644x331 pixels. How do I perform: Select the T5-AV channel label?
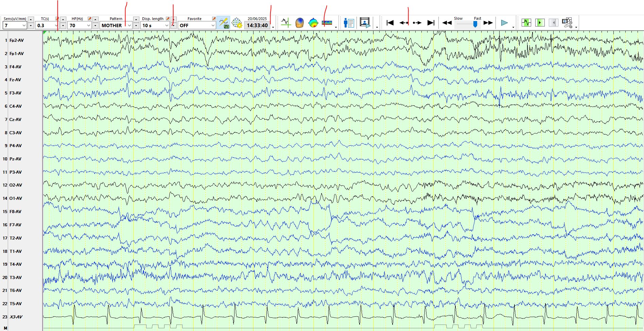(x=16, y=304)
